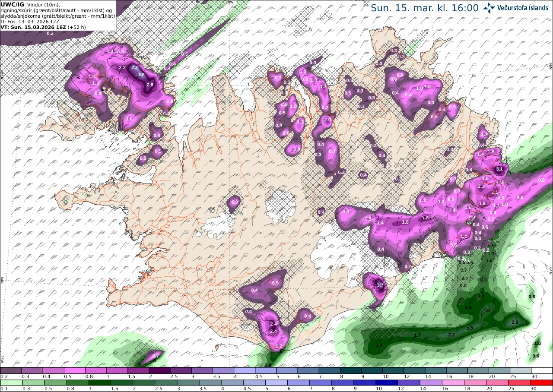Image resolution: width=553 pixels, height=392 pixels.
Task: Select the darkest purple snow swatch 2–2.5 mm
Action: (159, 370)
